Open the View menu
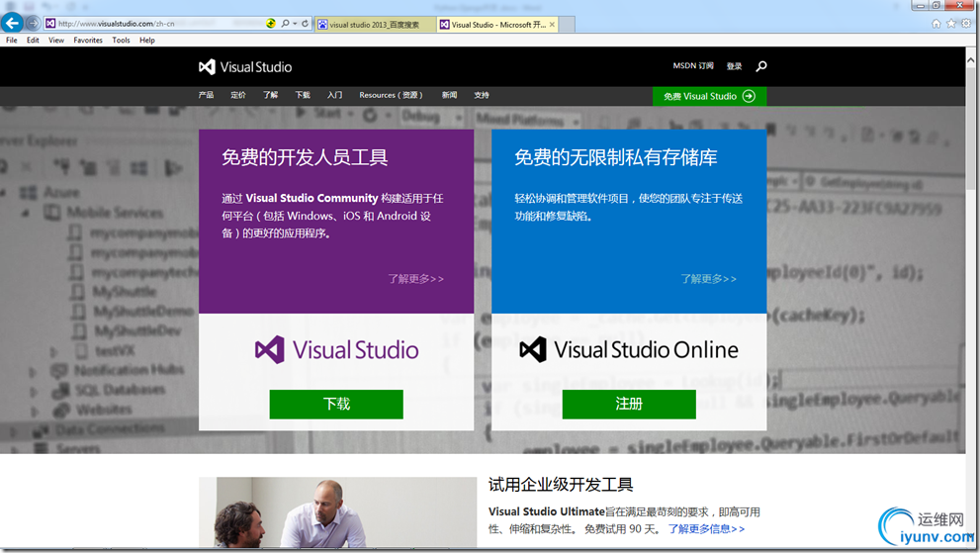980x553 pixels. (x=56, y=40)
